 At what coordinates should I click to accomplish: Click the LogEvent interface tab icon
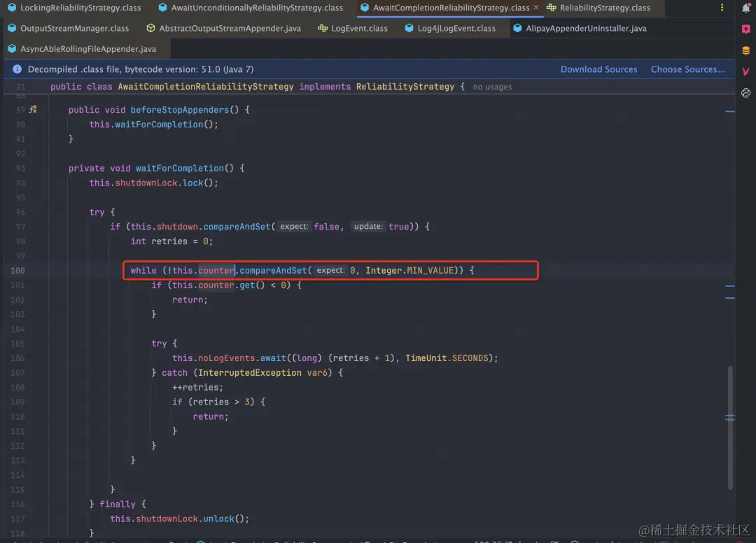323,29
